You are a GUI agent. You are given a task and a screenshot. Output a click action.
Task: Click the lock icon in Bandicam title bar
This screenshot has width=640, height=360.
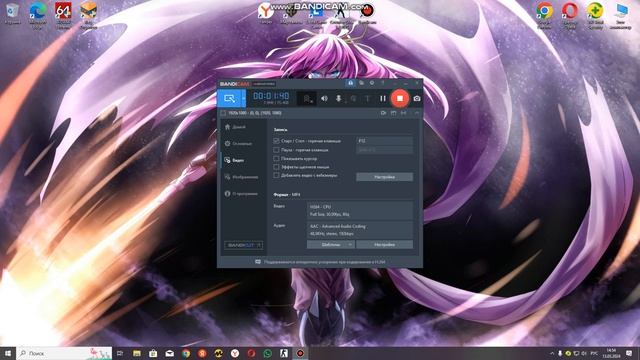(350, 83)
